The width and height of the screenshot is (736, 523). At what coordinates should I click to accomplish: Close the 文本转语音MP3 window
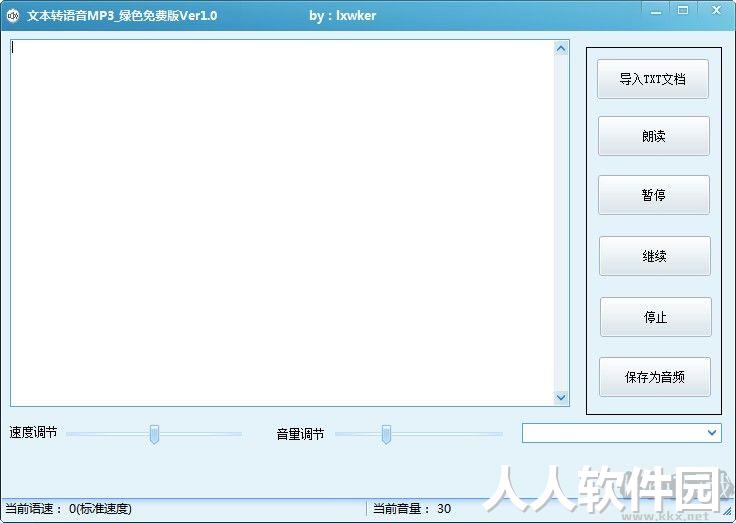click(x=716, y=11)
